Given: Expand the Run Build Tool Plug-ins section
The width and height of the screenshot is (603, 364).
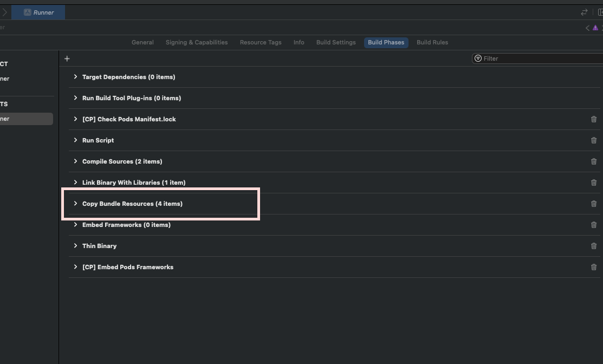Looking at the screenshot, I should [x=75, y=97].
